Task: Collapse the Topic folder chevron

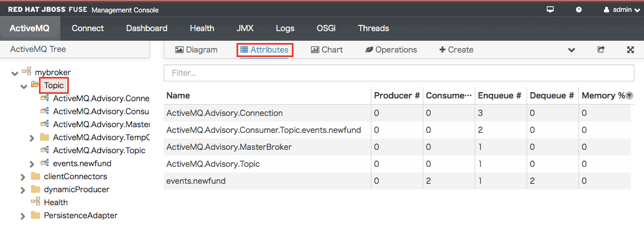Action: [24, 87]
